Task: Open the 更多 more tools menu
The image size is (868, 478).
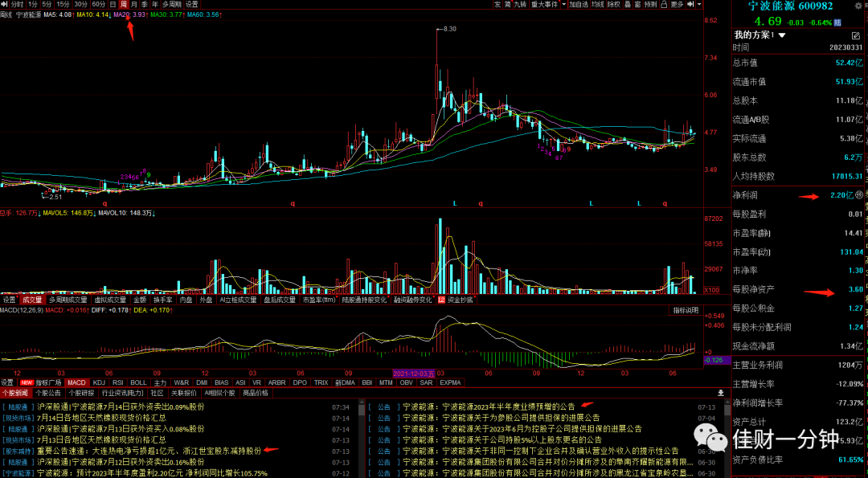Action: point(677,4)
